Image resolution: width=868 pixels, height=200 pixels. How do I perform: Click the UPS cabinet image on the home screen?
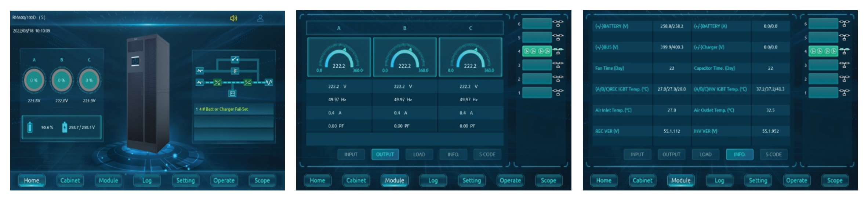[148, 92]
